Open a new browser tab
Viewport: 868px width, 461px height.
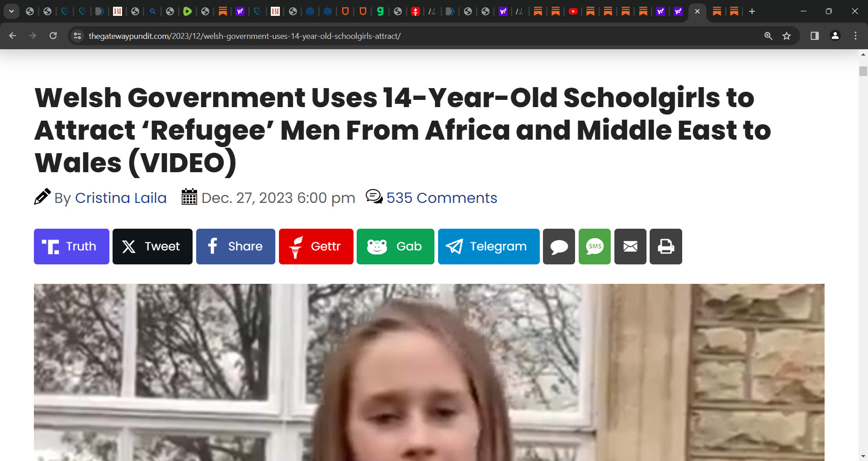tap(752, 11)
